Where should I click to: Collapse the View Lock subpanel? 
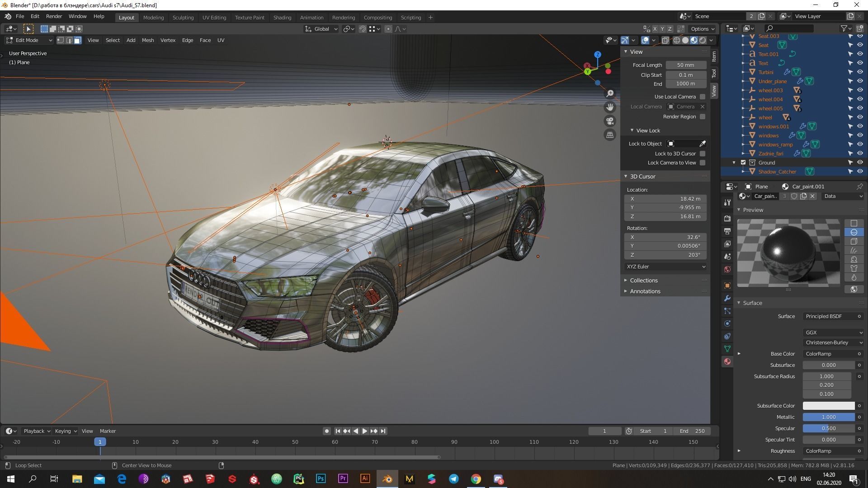click(x=632, y=131)
